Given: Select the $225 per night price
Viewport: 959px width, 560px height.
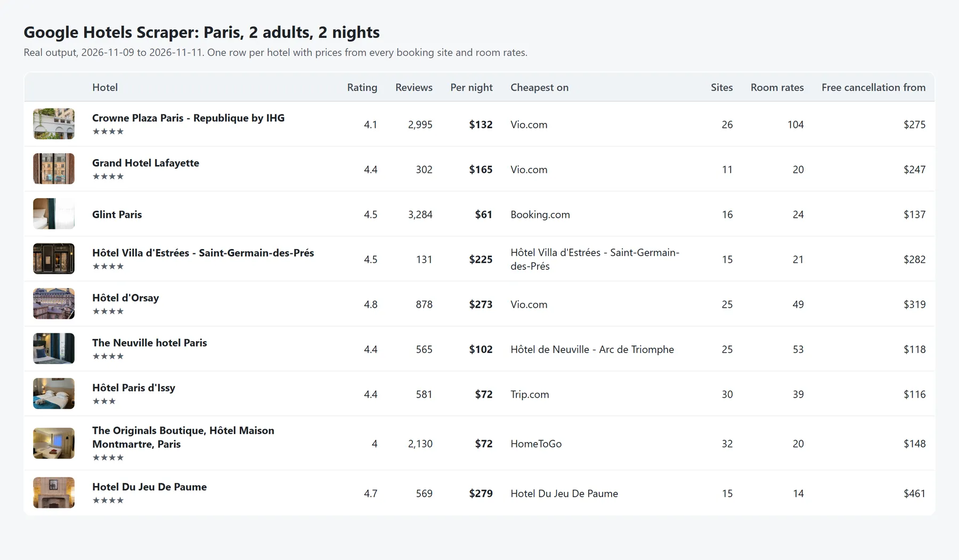Looking at the screenshot, I should click(481, 259).
